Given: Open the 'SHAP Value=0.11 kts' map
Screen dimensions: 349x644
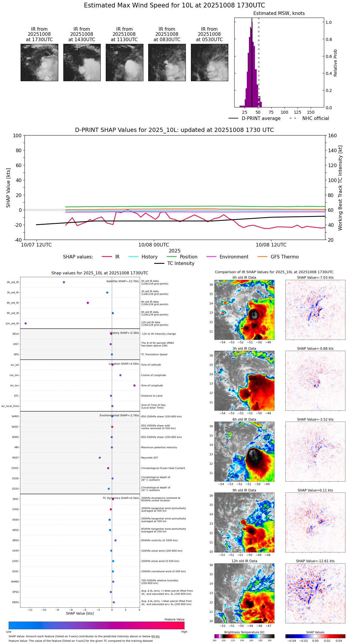Looking at the screenshot, I should [x=315, y=523].
